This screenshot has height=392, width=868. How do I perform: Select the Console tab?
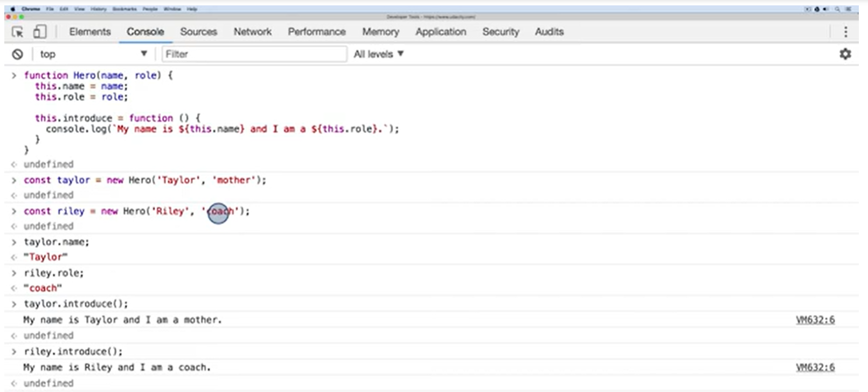[x=145, y=32]
